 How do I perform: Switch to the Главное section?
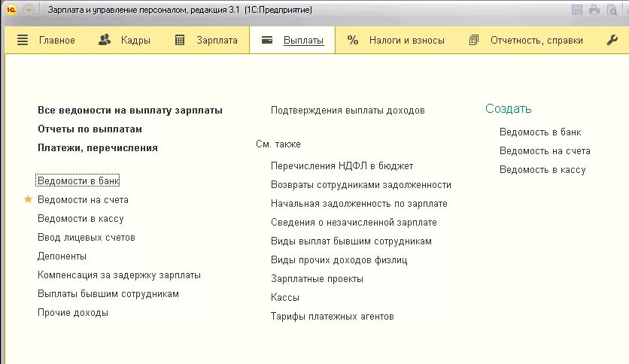[x=57, y=41]
